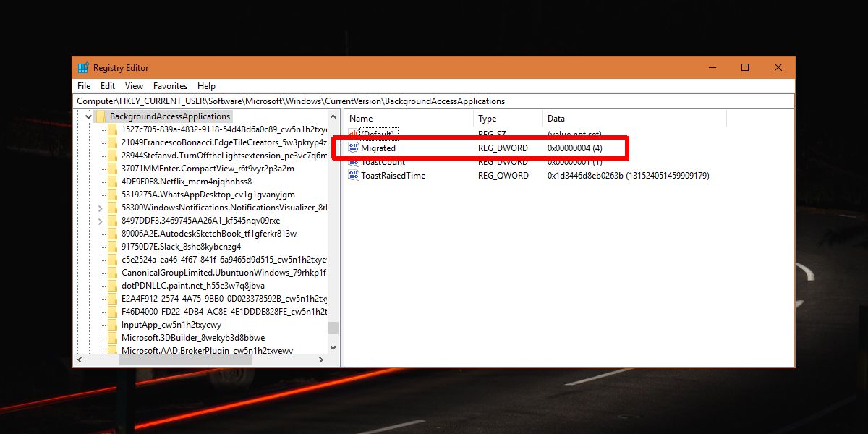Click the BackgroundAccessApplications folder icon

tap(101, 116)
